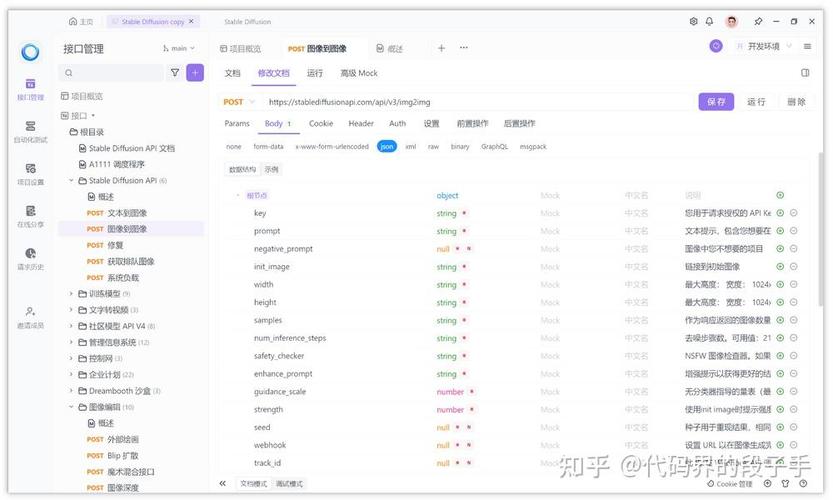This screenshot has height=500, width=833.
Task: Open the 邀请成员 sidebar section
Action: (x=30, y=317)
